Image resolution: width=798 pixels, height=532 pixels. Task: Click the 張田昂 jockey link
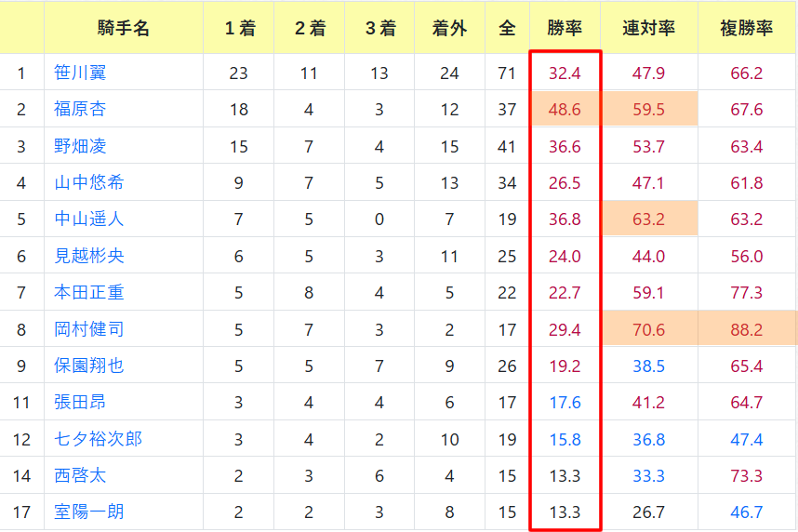point(80,402)
